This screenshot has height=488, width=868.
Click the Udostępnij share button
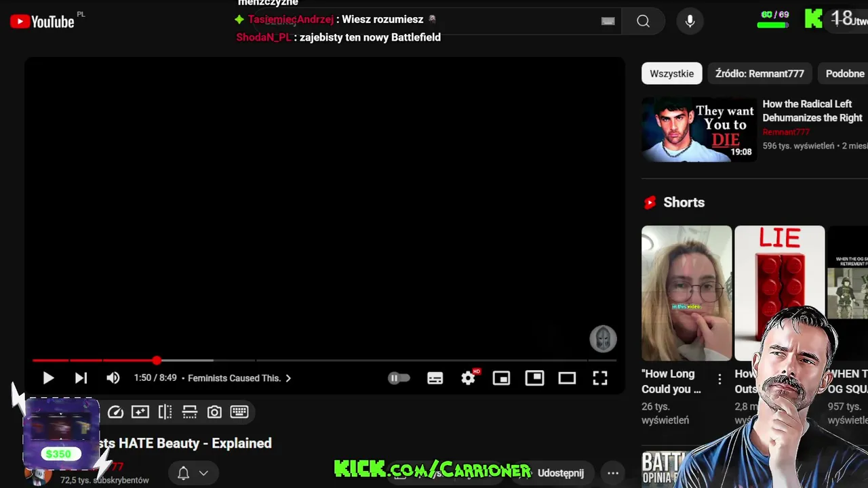pos(560,473)
